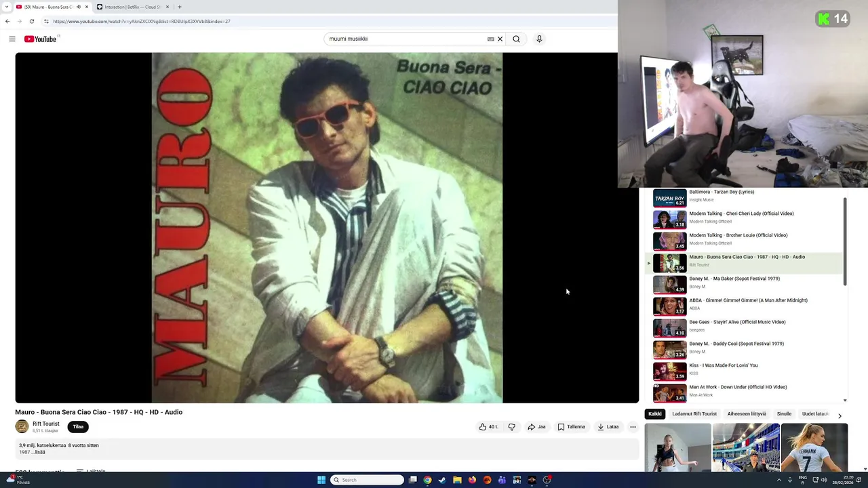Open the on-screen keyboard icon in search box
868x488 pixels.
pyautogui.click(x=490, y=39)
